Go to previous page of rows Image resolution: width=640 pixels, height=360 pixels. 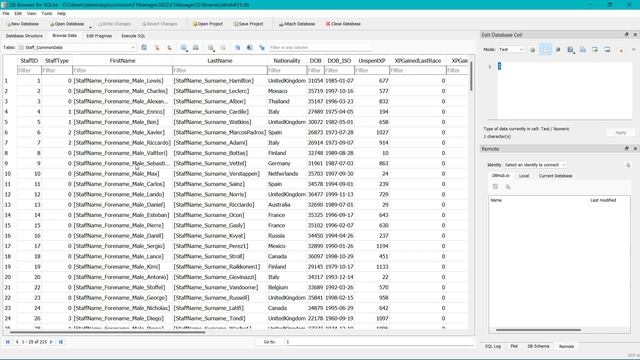tap(17, 342)
